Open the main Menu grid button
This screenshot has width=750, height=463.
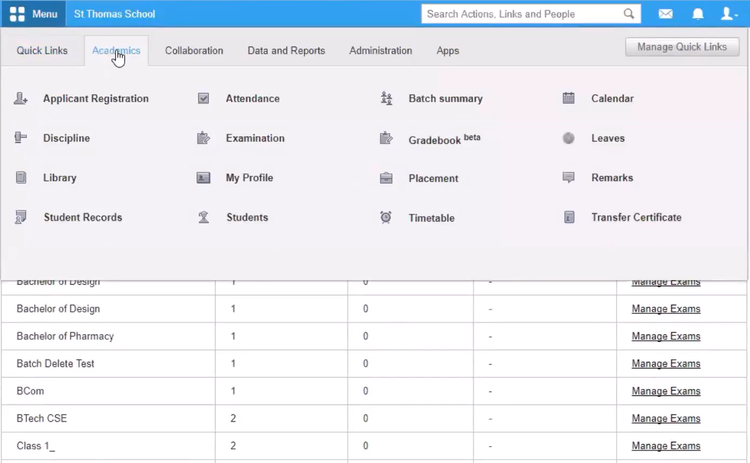(x=33, y=14)
